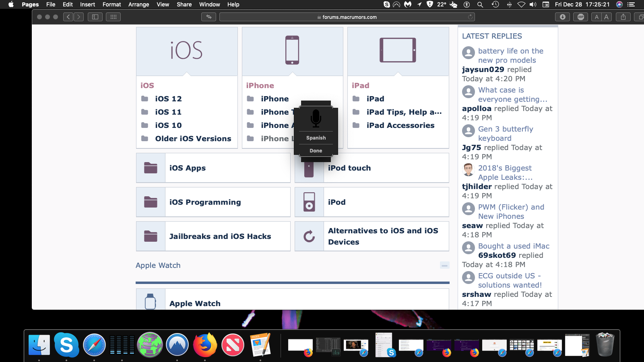Screen dimensions: 644x362
Task: Open the Adblock Plus extension
Action: point(580,17)
